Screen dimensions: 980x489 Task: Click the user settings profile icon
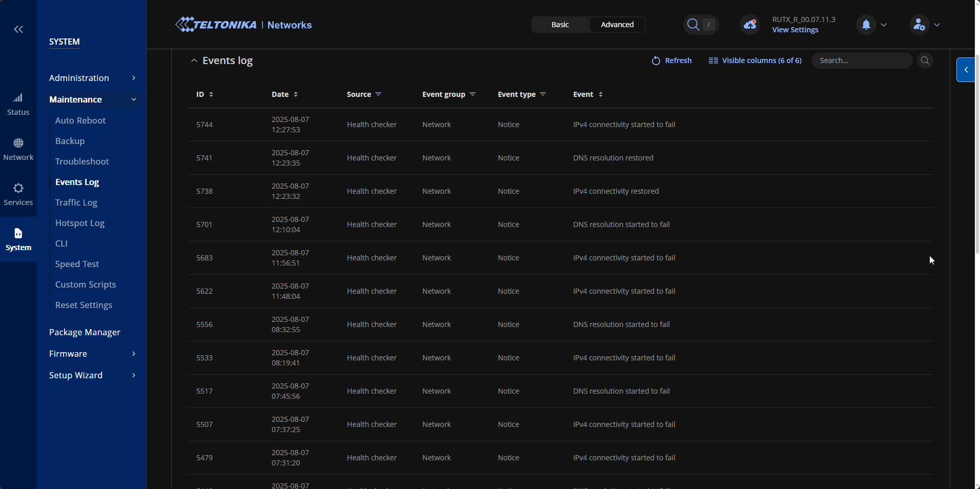(x=919, y=25)
